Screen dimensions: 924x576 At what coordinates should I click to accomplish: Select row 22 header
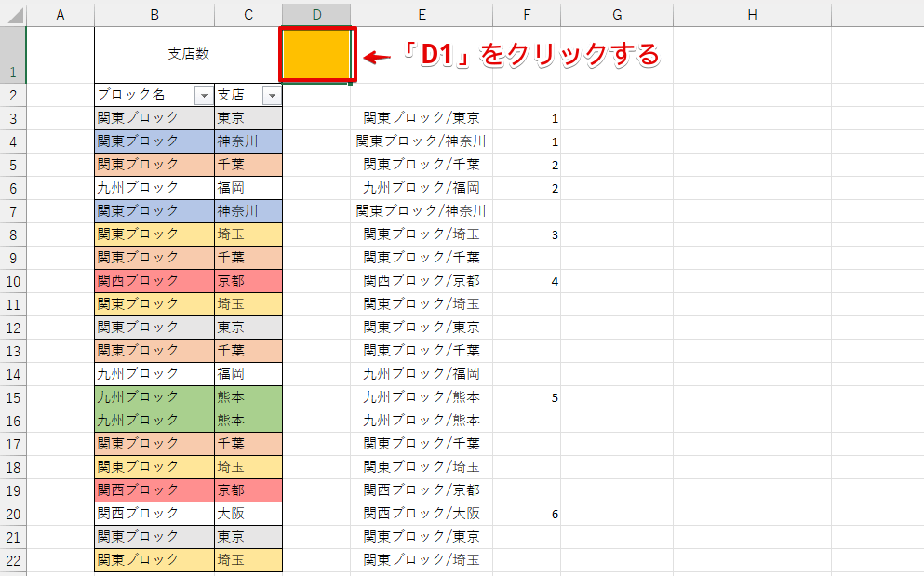pyautogui.click(x=13, y=561)
